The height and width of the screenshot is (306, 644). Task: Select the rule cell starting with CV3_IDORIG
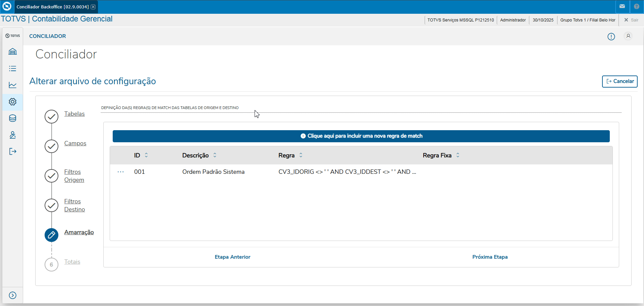(x=347, y=172)
